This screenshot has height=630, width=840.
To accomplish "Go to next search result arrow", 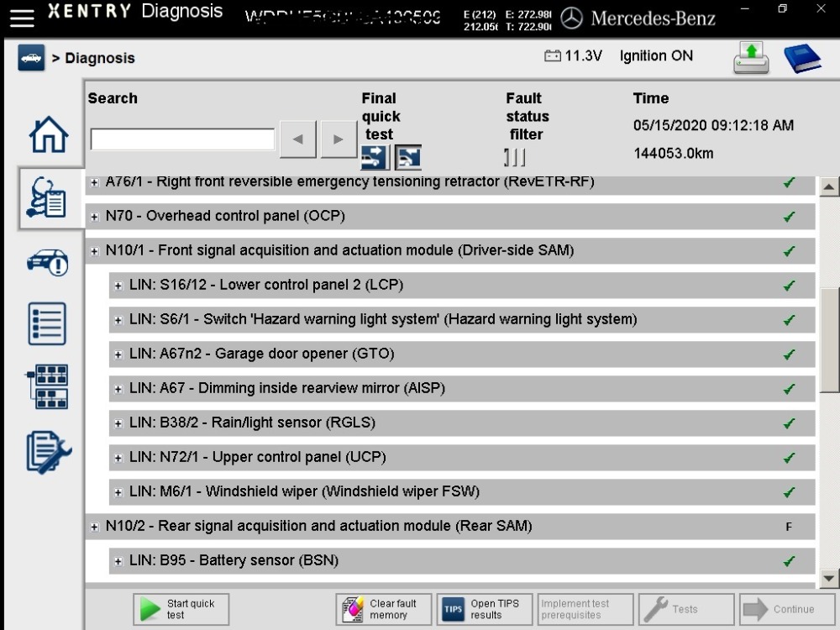I will pyautogui.click(x=339, y=139).
